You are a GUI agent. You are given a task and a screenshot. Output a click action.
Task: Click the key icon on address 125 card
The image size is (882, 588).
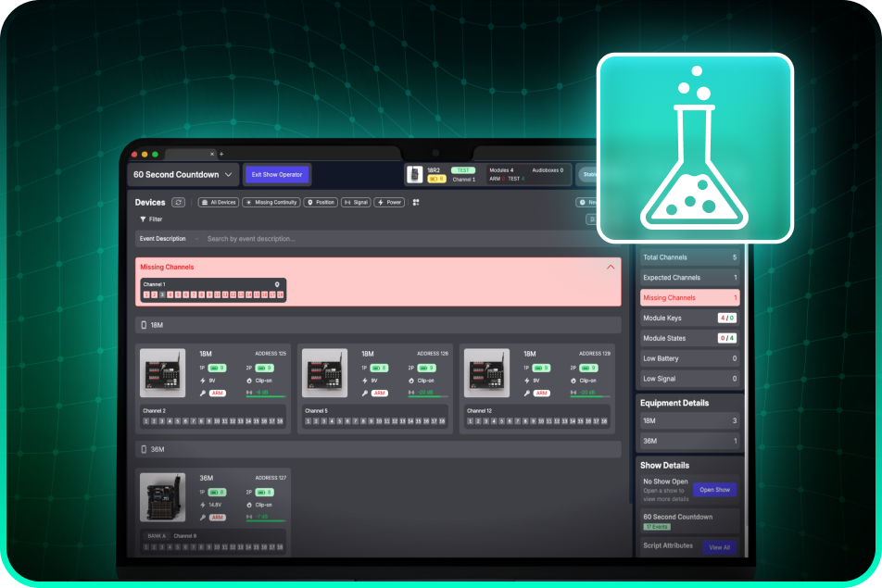pyautogui.click(x=203, y=393)
